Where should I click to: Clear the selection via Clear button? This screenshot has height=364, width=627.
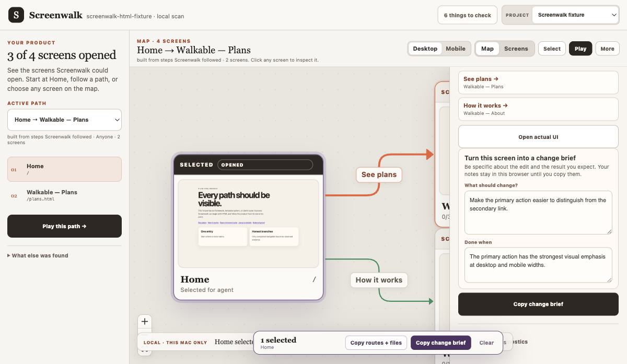486,343
